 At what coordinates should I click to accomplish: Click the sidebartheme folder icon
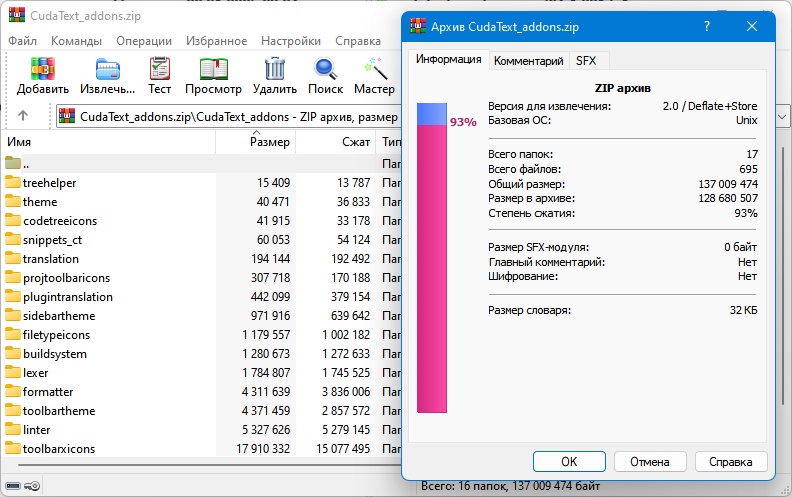coord(13,315)
